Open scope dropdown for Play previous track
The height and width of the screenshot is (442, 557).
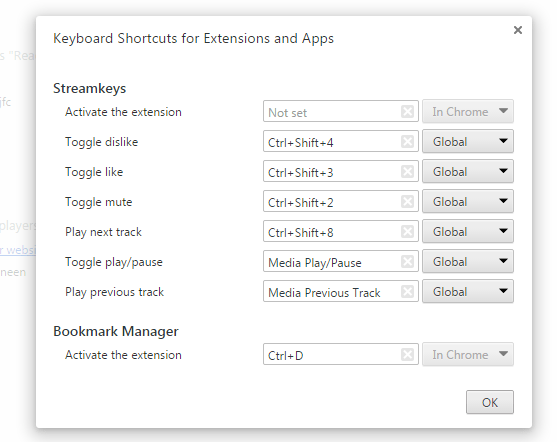click(x=468, y=291)
